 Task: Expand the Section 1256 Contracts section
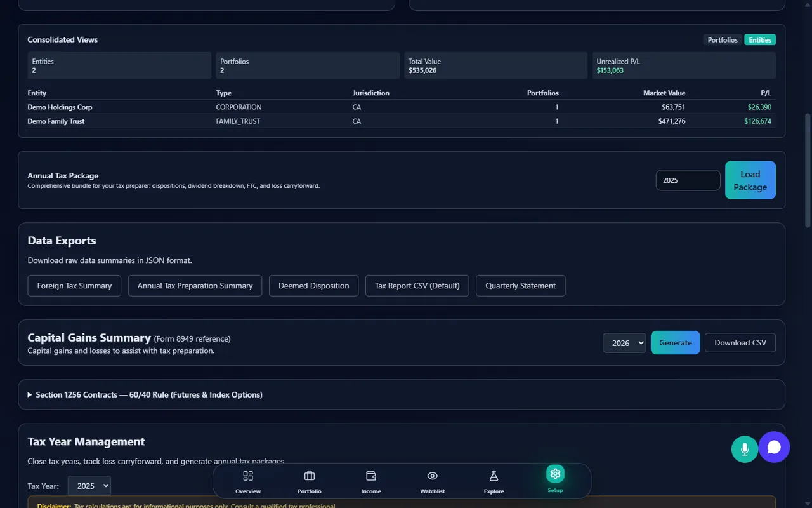coord(402,394)
